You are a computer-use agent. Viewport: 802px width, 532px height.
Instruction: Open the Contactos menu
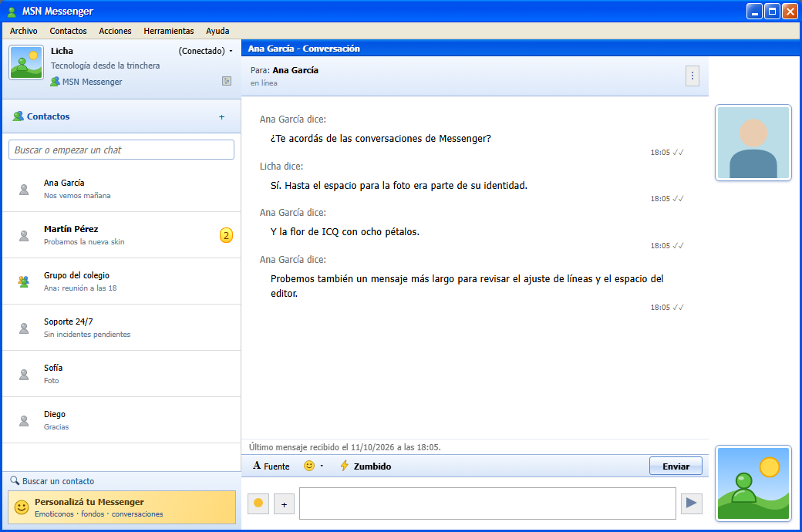pyautogui.click(x=68, y=31)
